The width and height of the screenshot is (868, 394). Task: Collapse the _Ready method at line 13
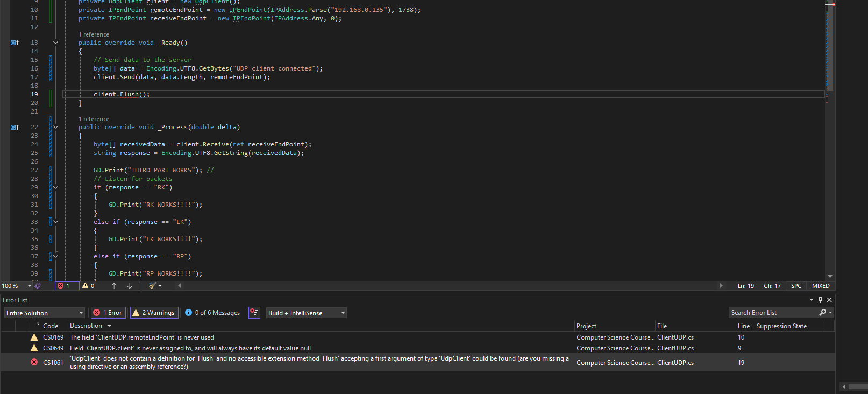tap(55, 43)
